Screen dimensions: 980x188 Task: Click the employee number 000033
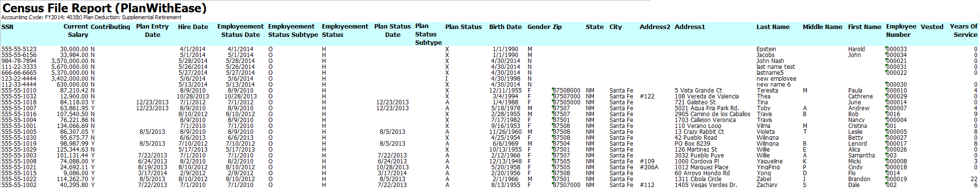pyautogui.click(x=897, y=49)
